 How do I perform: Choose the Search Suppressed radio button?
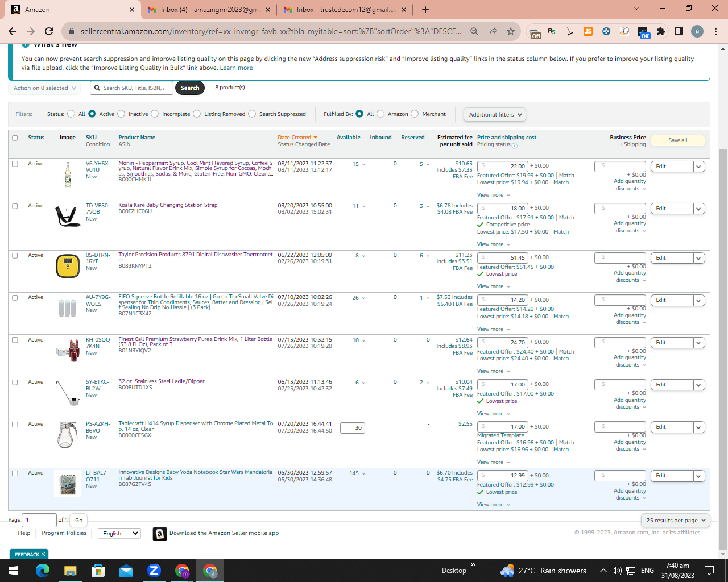point(252,114)
